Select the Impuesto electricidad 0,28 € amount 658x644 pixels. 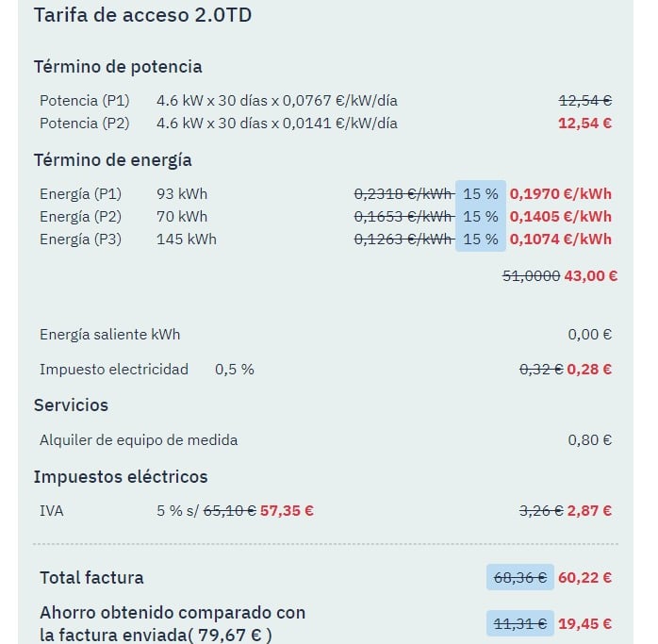[590, 370]
